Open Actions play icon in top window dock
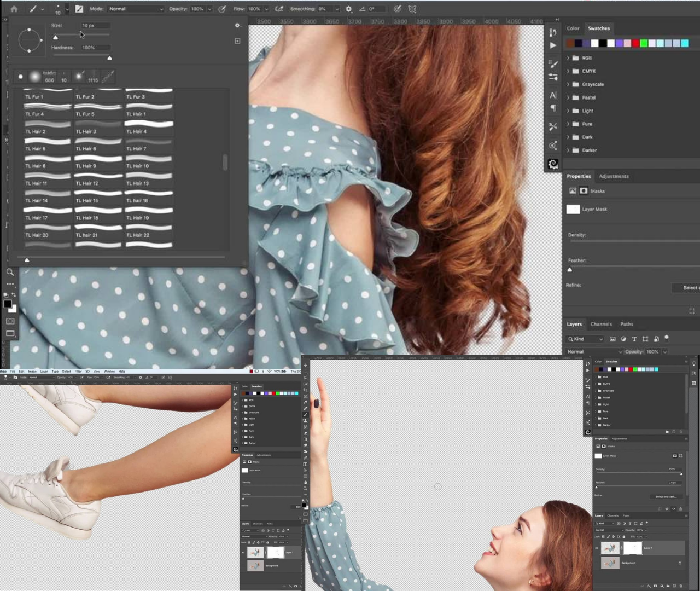 pos(553,45)
